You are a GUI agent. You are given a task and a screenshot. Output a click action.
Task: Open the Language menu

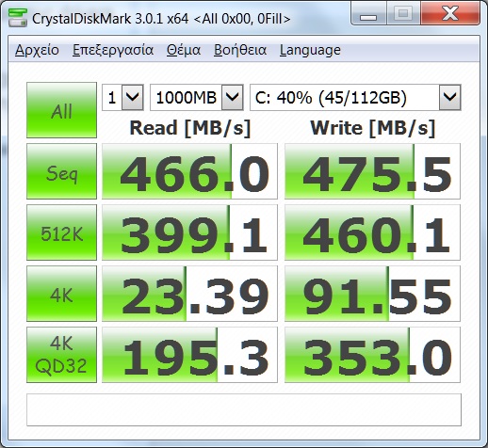coord(310,50)
